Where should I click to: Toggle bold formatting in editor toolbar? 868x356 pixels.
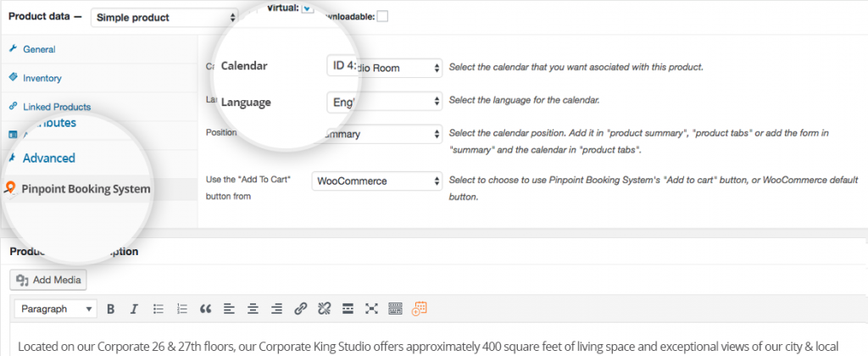click(x=111, y=309)
